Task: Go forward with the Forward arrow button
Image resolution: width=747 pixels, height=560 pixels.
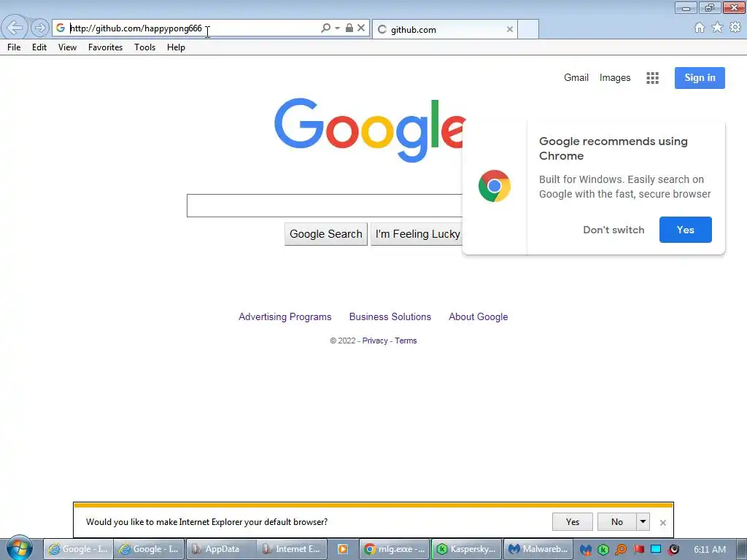Action: point(40,28)
